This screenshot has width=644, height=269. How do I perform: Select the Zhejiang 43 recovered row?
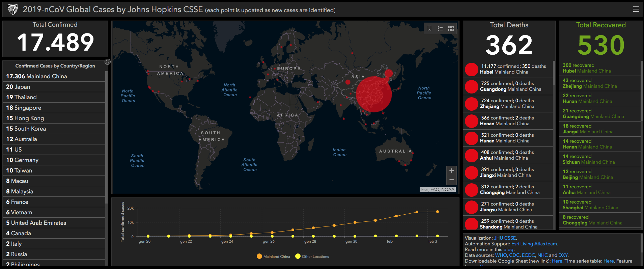[600, 83]
